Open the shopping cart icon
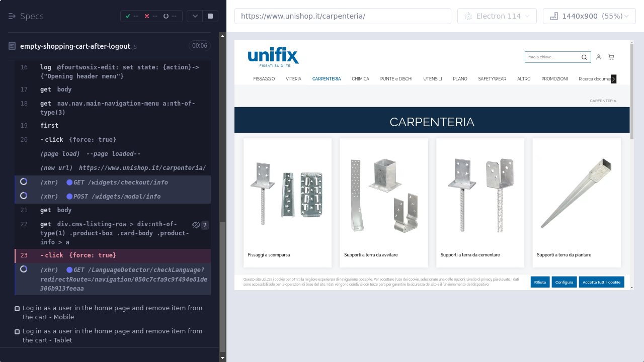The height and width of the screenshot is (362, 644). (611, 57)
